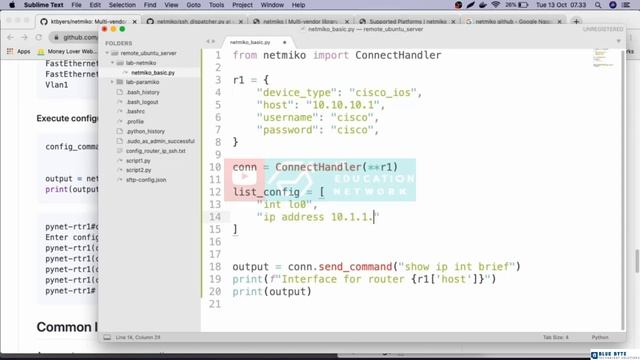Screen dimensions: 640x360
Task: Click unsaved dot on netmiko_basic.py tab
Action: [x=284, y=42]
